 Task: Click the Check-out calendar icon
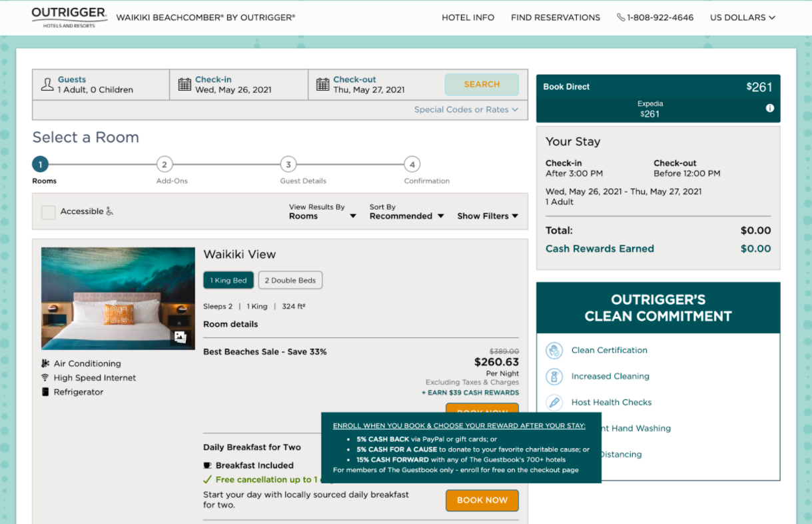pos(322,85)
